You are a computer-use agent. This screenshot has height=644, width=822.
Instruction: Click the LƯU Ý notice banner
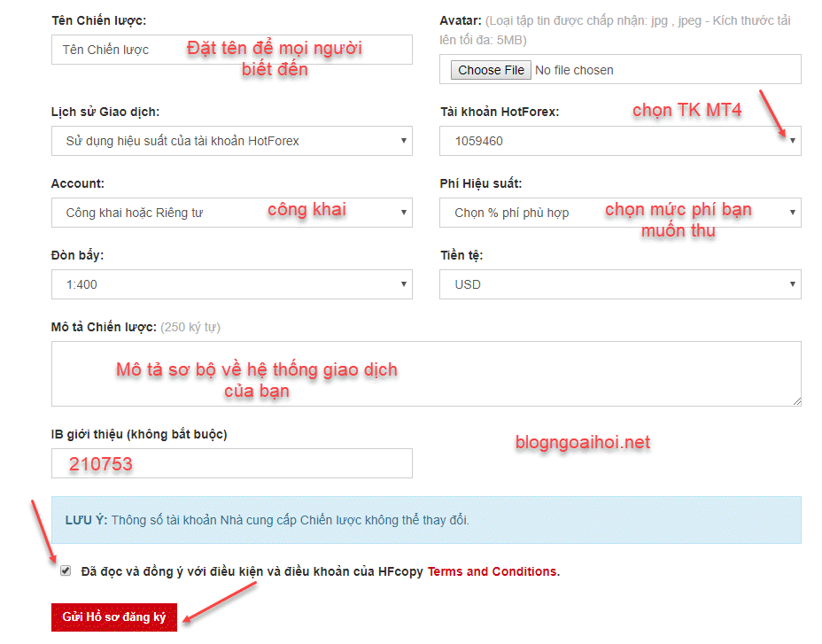(x=427, y=519)
